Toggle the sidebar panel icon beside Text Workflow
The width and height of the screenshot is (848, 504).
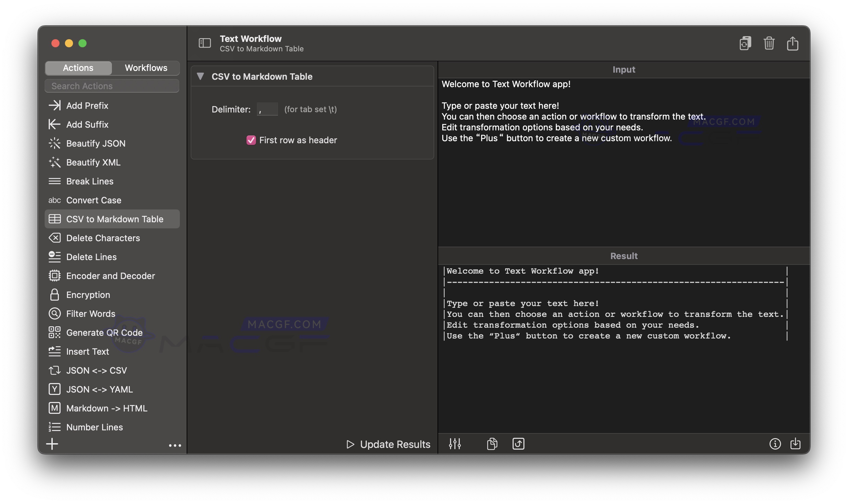pyautogui.click(x=205, y=43)
